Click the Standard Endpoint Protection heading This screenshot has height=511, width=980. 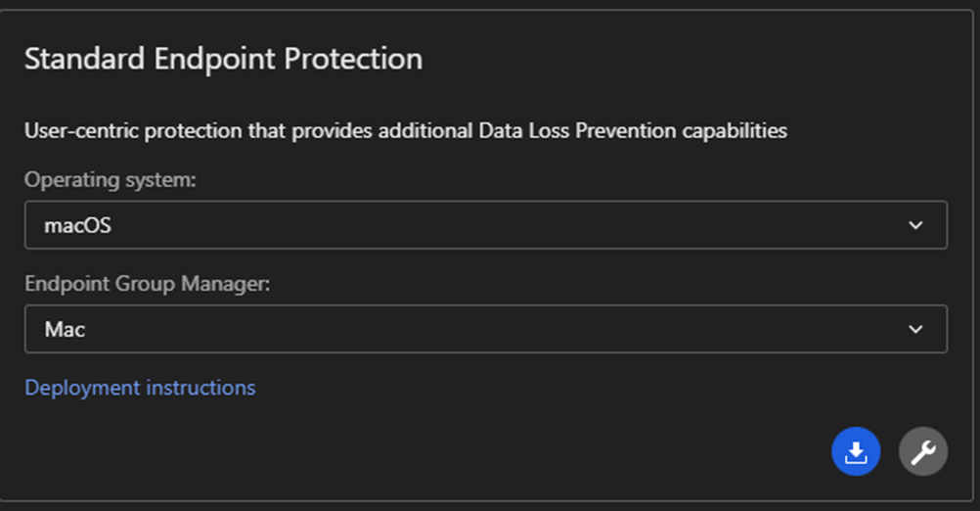click(x=223, y=59)
